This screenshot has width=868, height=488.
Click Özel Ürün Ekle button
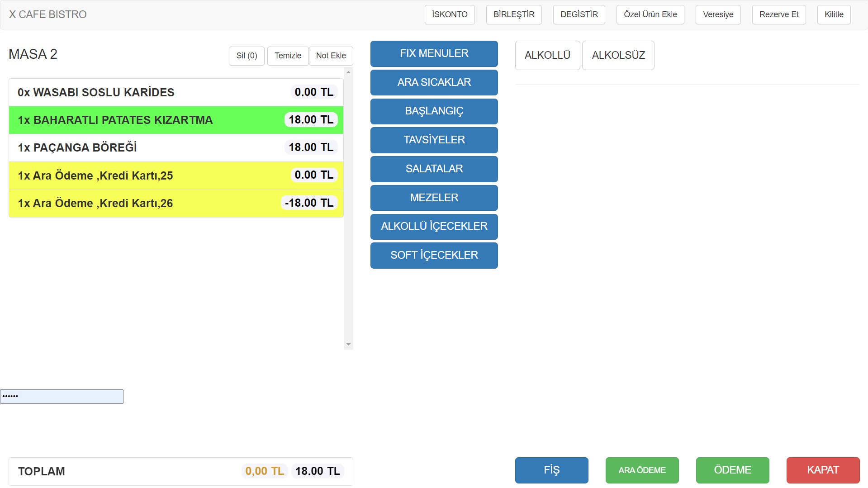[650, 14]
